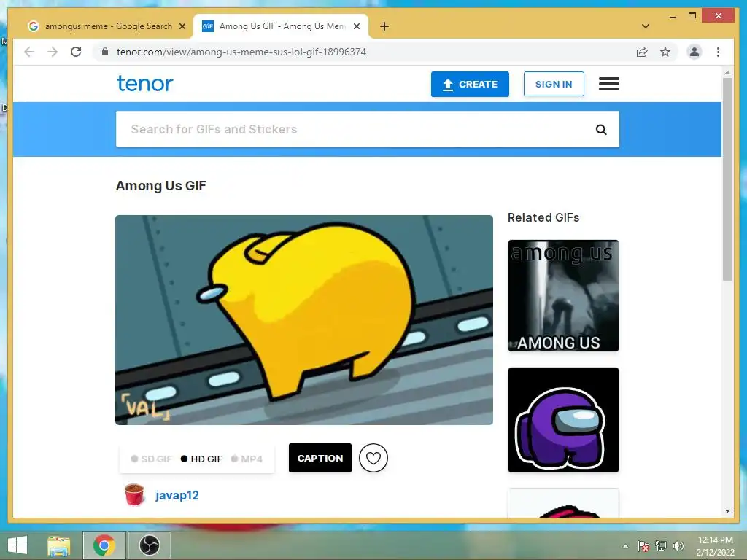Click the CREATE button
The height and width of the screenshot is (560, 747).
coord(470,85)
